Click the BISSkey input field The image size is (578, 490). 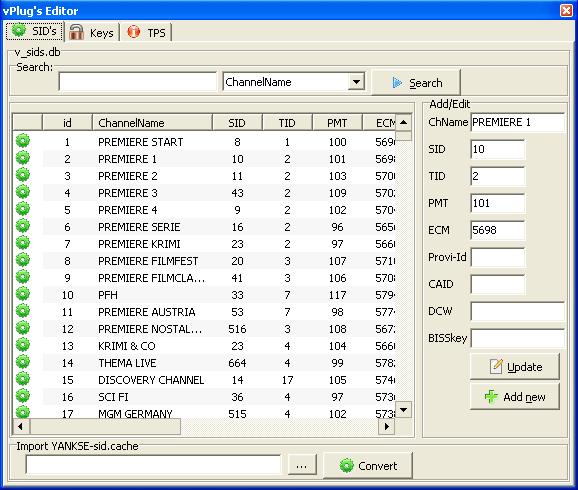pos(518,338)
